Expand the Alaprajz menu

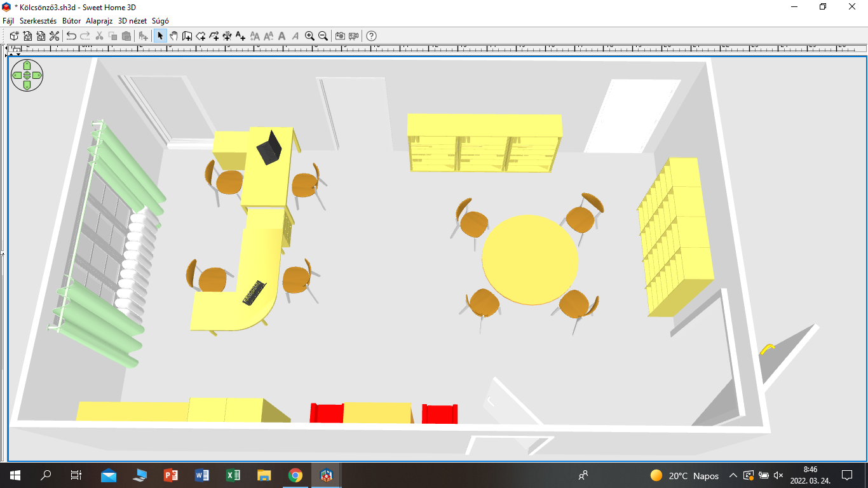pyautogui.click(x=100, y=21)
